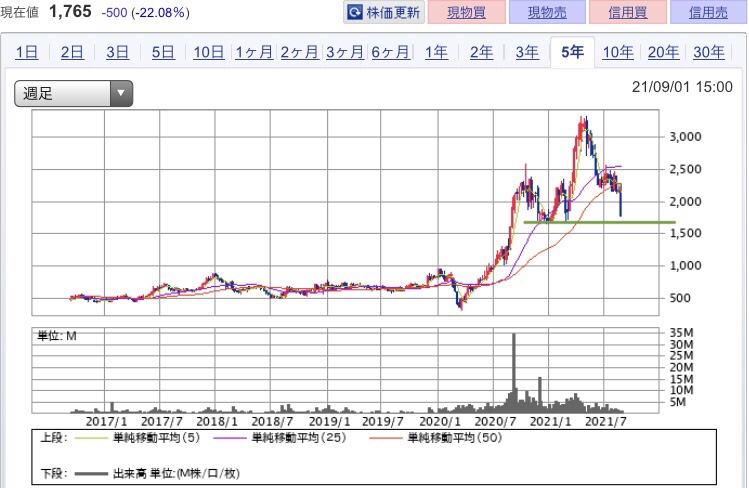Image resolution: width=749 pixels, height=488 pixels.
Task: Switch chart range to 2年
Action: tap(482, 52)
